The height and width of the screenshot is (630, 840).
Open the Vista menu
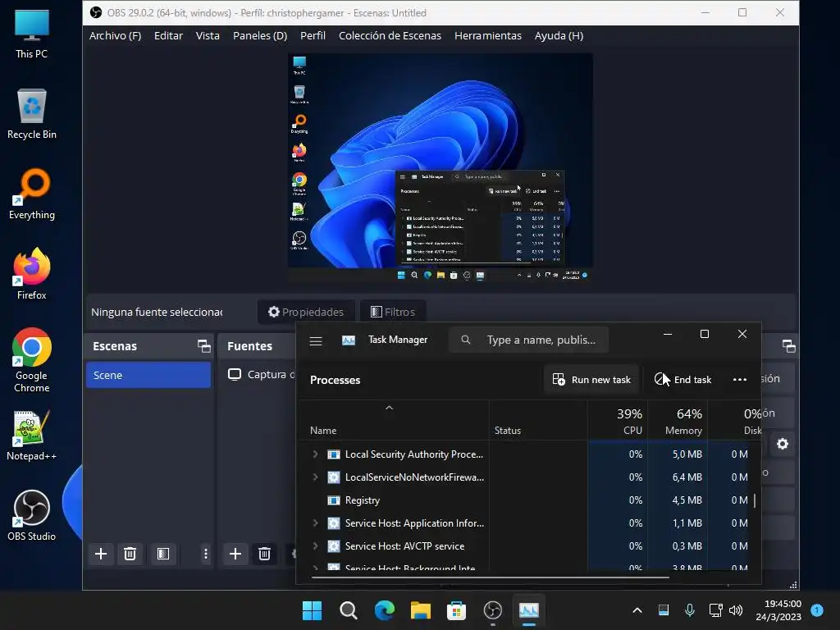[x=208, y=36]
